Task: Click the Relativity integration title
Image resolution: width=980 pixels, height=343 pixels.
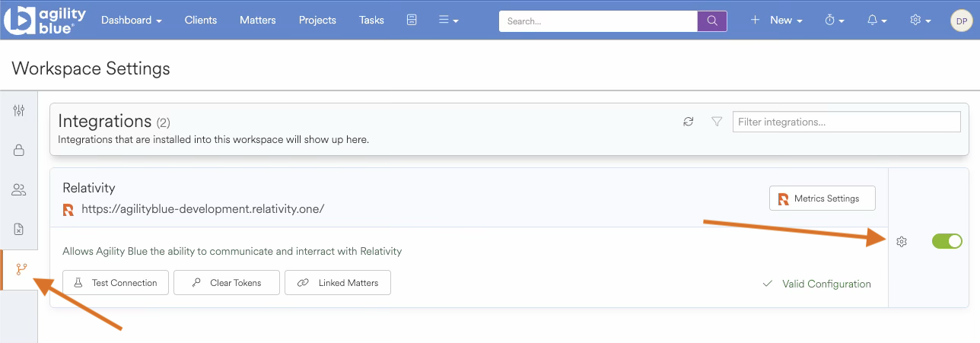Action: click(x=89, y=188)
